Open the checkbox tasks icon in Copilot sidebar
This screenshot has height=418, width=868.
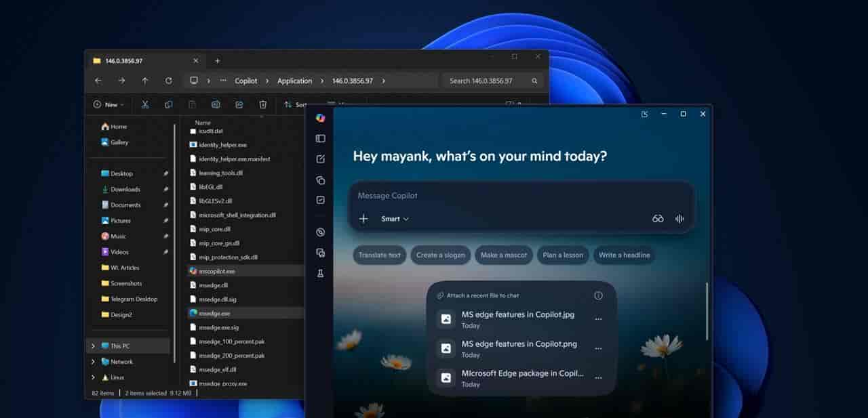(x=321, y=201)
